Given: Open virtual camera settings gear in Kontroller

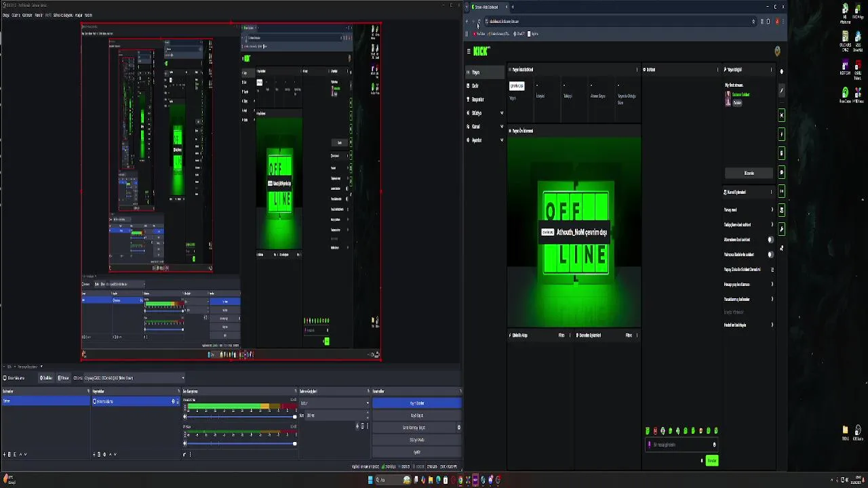Looking at the screenshot, I should pos(458,428).
